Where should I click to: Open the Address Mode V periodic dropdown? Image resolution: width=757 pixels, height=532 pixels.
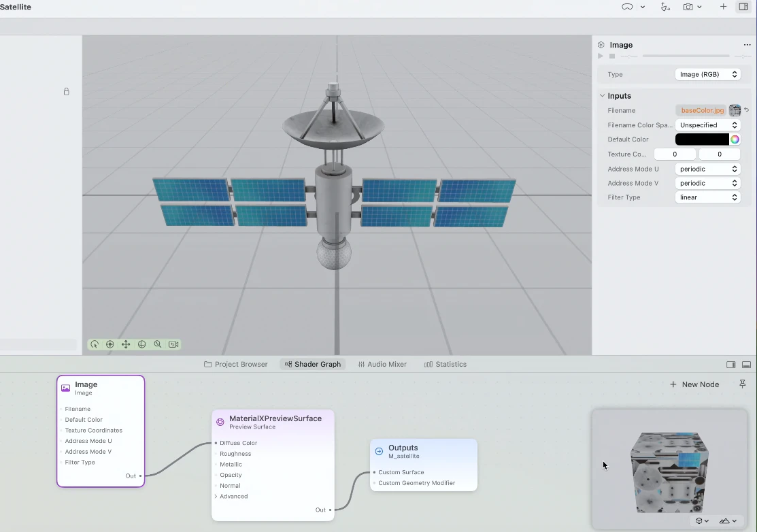click(708, 183)
